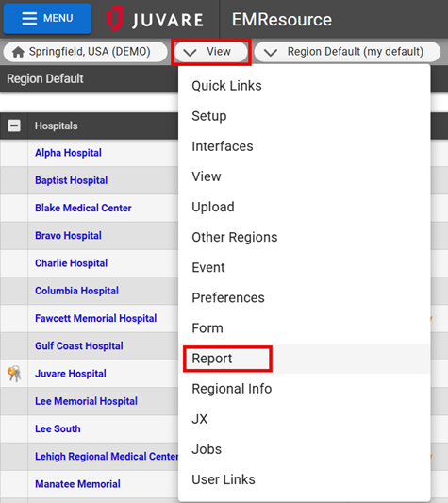Click the Juvare shield logo
The image size is (448, 503).
click(x=114, y=18)
